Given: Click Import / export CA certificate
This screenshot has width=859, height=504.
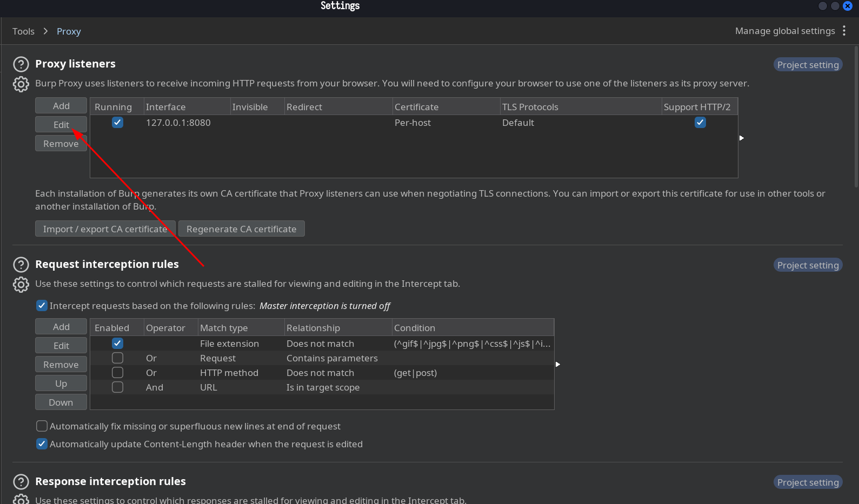Looking at the screenshot, I should pos(105,229).
